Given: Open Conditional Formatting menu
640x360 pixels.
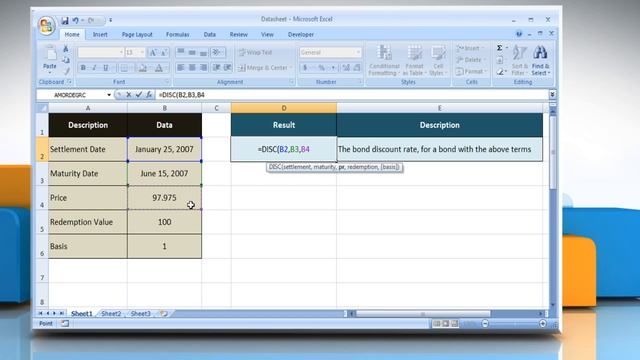Looking at the screenshot, I should pyautogui.click(x=384, y=60).
